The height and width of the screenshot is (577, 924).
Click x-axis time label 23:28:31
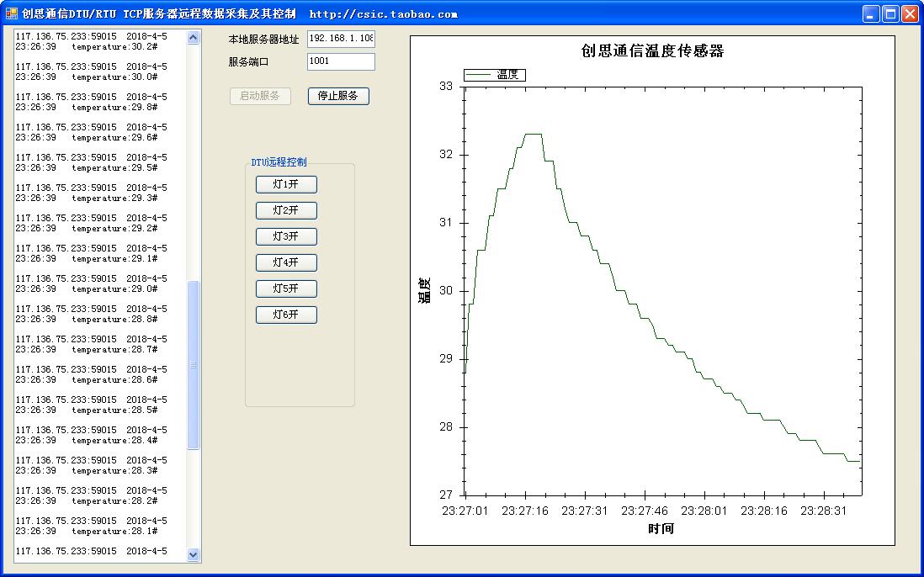[x=823, y=511]
